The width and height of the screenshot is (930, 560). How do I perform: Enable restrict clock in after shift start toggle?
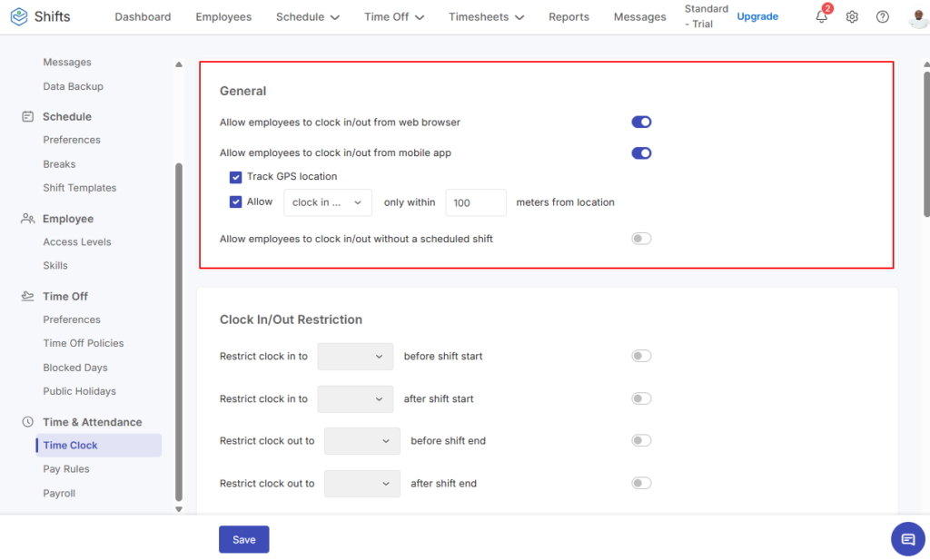click(x=641, y=398)
